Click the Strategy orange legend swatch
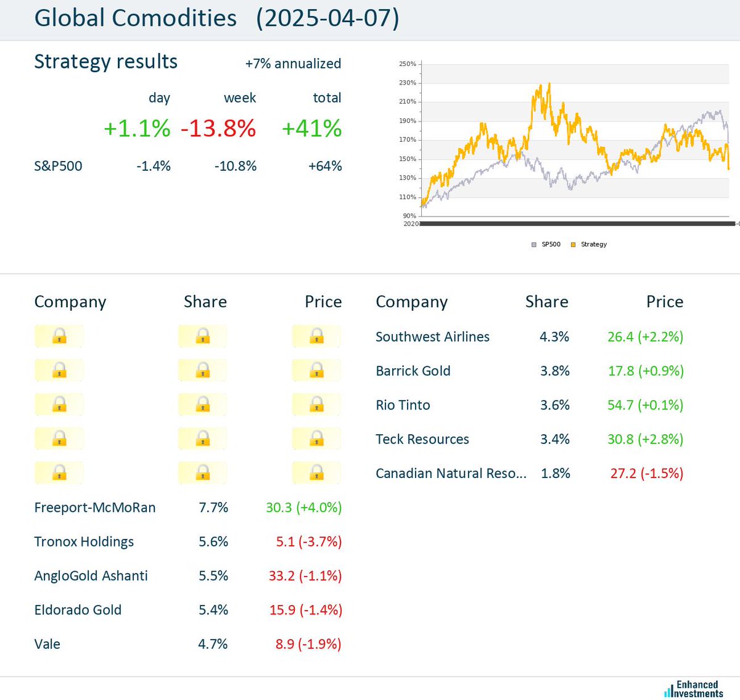This screenshot has width=740, height=700. coord(573,245)
